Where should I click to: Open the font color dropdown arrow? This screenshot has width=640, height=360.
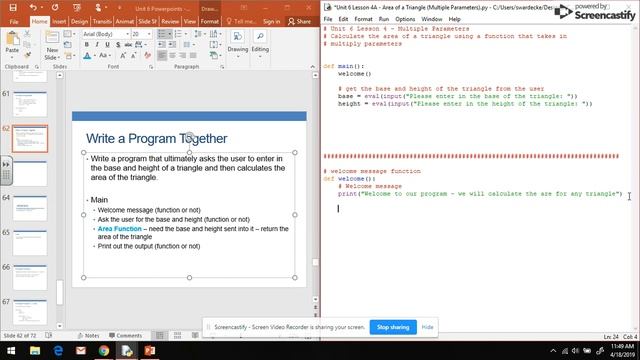tap(95, 56)
